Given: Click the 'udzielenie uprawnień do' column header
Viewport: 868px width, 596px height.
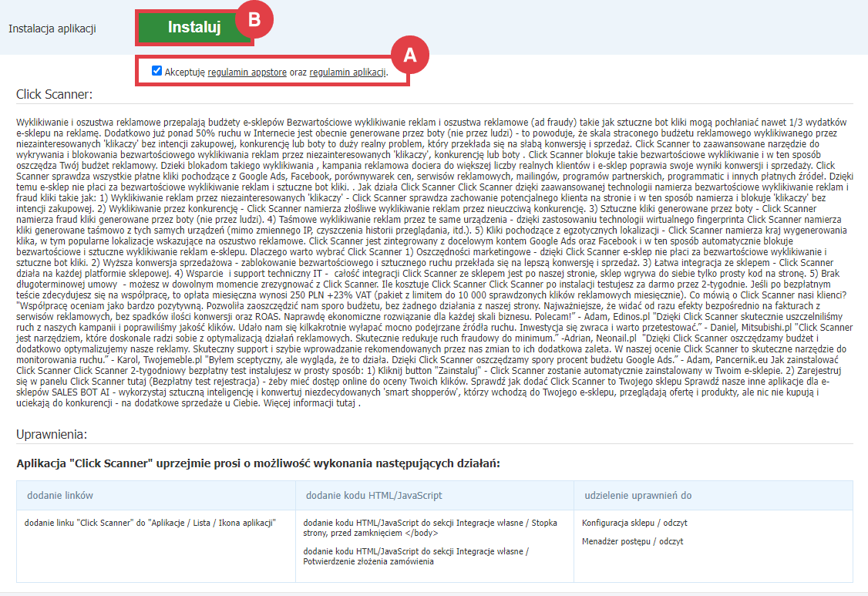Looking at the screenshot, I should [638, 495].
